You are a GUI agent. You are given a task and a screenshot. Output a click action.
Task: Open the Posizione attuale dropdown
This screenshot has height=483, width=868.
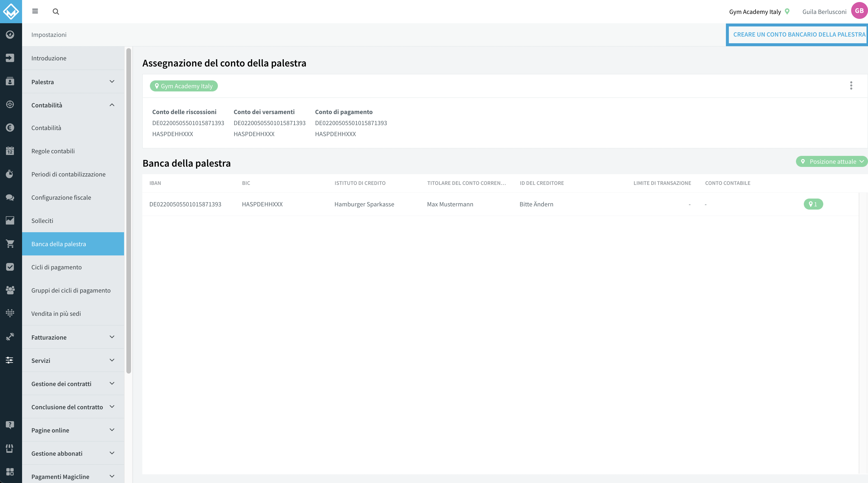coord(832,162)
